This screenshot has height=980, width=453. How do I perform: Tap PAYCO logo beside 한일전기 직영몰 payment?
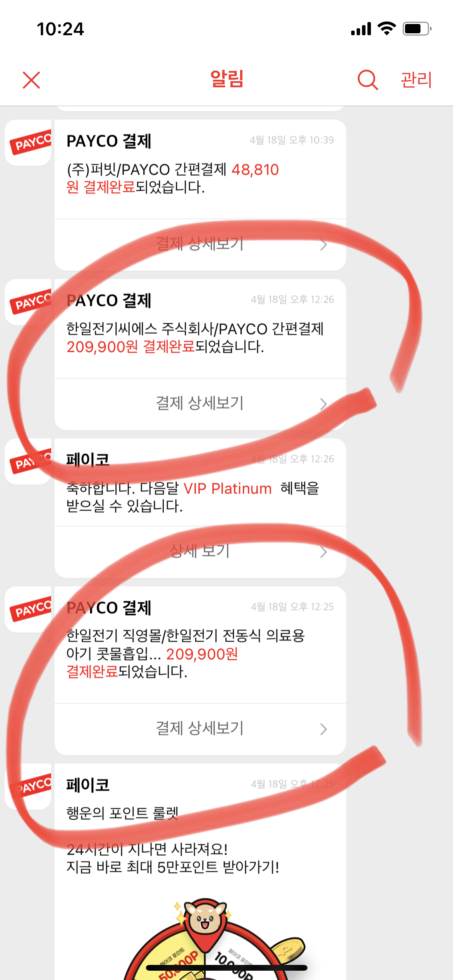coord(28,610)
